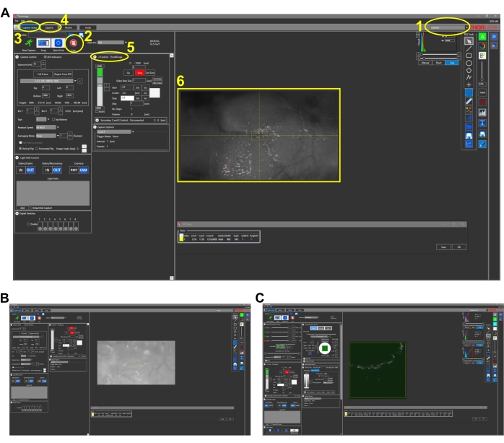Toggle the Vertical Flip checkbox in panel A
Viewport: 504px width, 443px height.
click(19, 148)
